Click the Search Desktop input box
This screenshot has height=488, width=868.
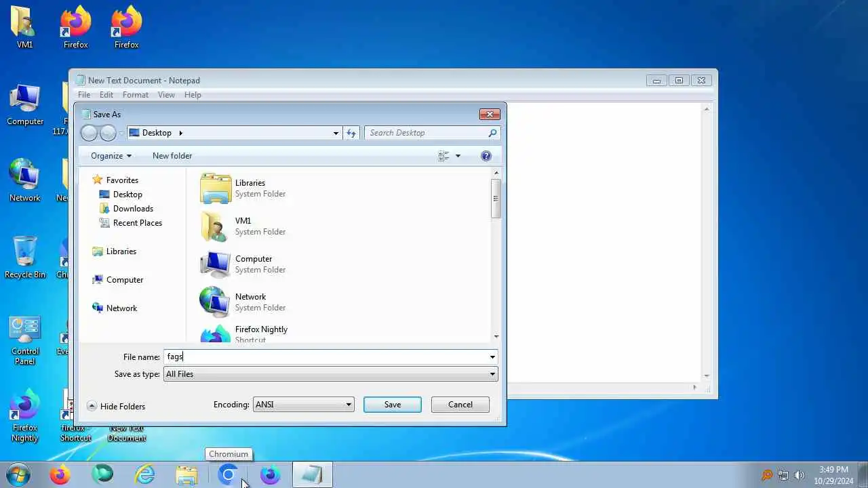point(426,133)
